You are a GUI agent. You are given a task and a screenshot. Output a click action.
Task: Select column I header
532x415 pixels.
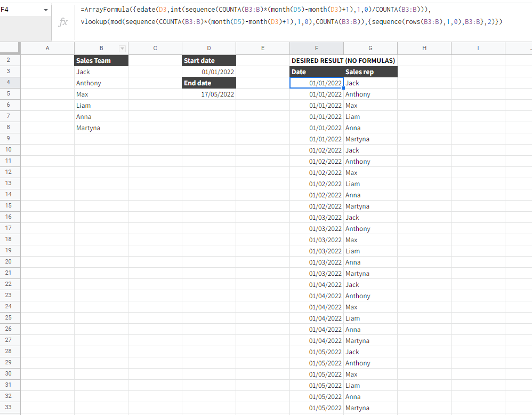pyautogui.click(x=478, y=48)
